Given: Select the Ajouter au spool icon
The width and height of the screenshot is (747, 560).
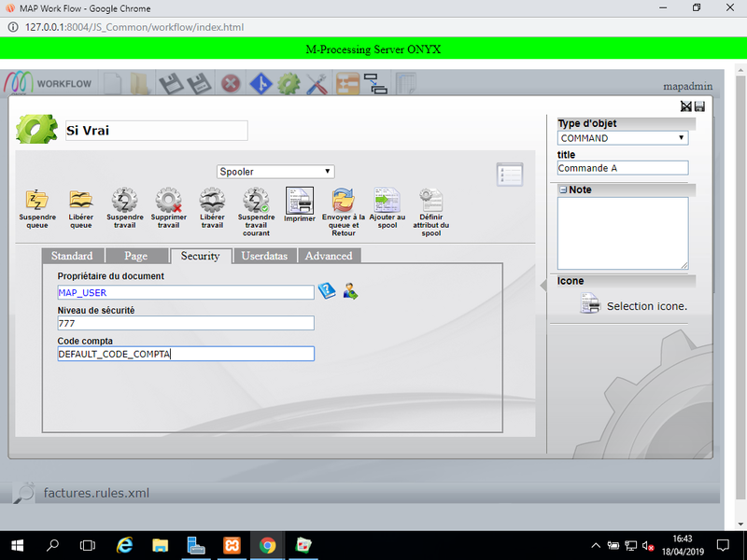Looking at the screenshot, I should (388, 200).
